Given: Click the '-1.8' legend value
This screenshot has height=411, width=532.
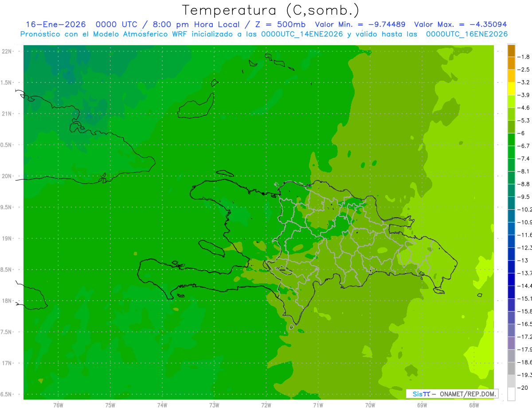Looking at the screenshot, I should click(524, 57).
